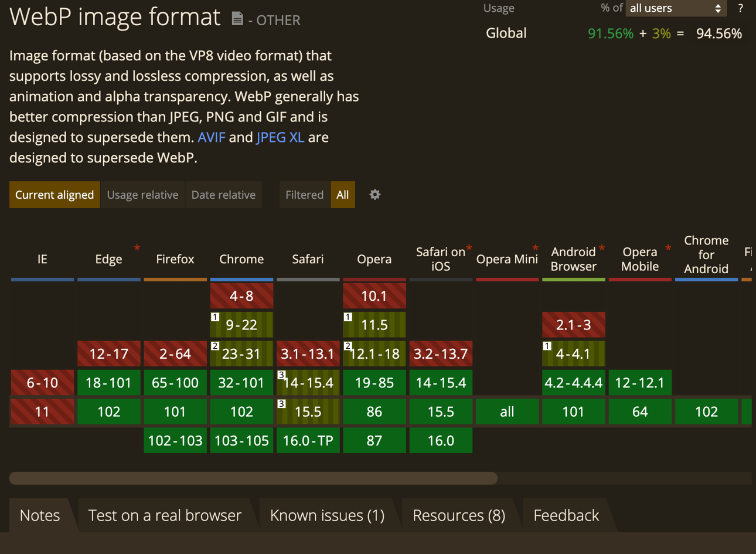Image resolution: width=756 pixels, height=554 pixels.
Task: Open the settings gear icon
Action: [x=375, y=195]
